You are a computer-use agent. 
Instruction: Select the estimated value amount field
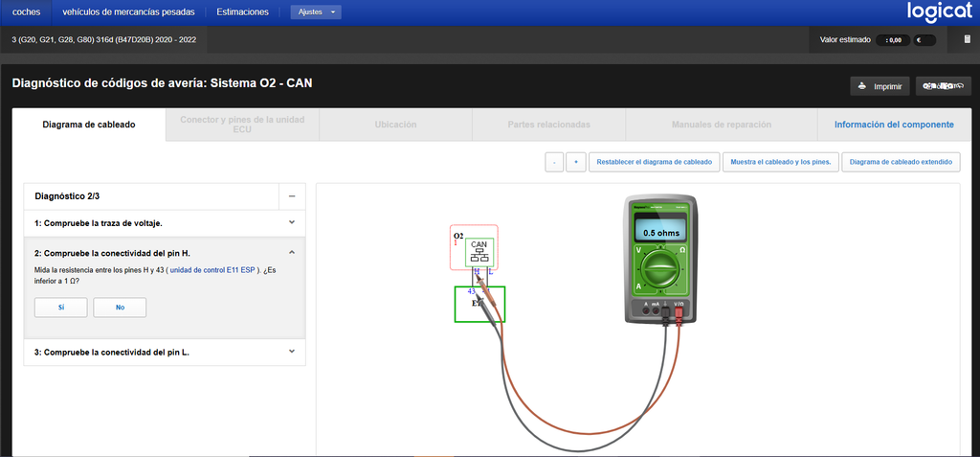point(892,40)
